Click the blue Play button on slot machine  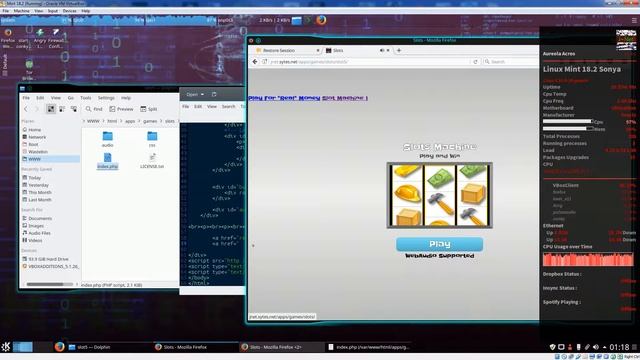click(439, 244)
